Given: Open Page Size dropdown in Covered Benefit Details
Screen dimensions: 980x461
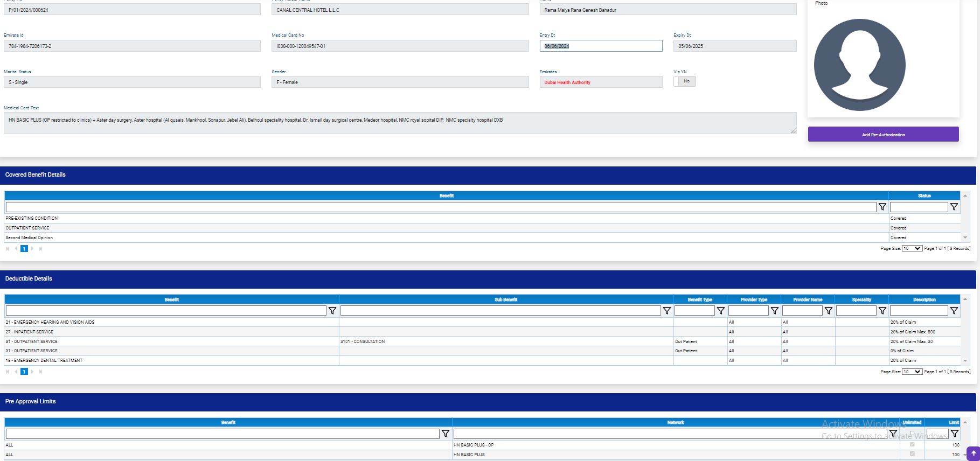Looking at the screenshot, I should (x=912, y=248).
